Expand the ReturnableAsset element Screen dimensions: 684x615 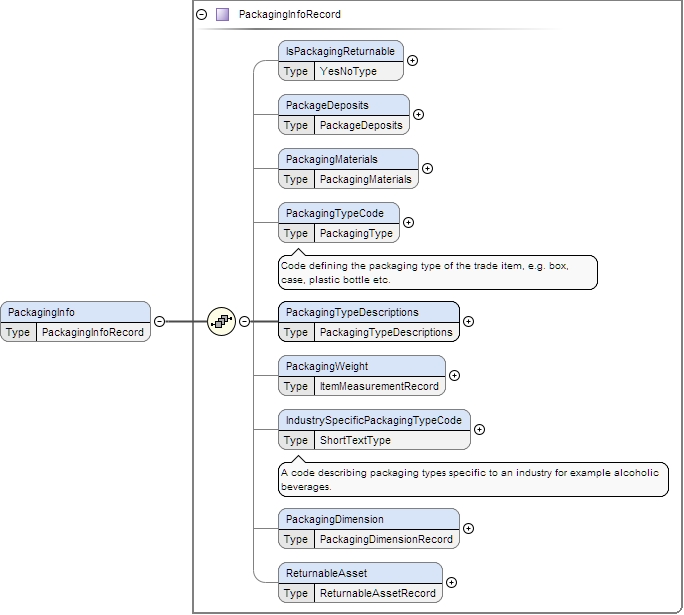point(451,582)
